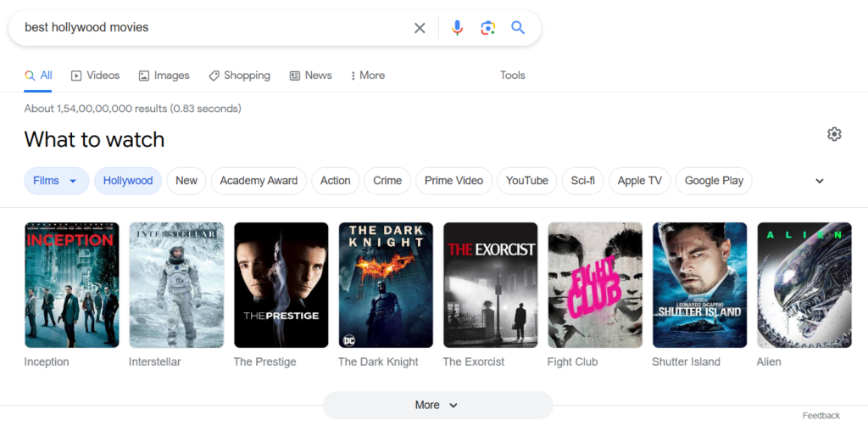The width and height of the screenshot is (868, 426).
Task: Toggle the Google Play filter chip
Action: point(714,181)
